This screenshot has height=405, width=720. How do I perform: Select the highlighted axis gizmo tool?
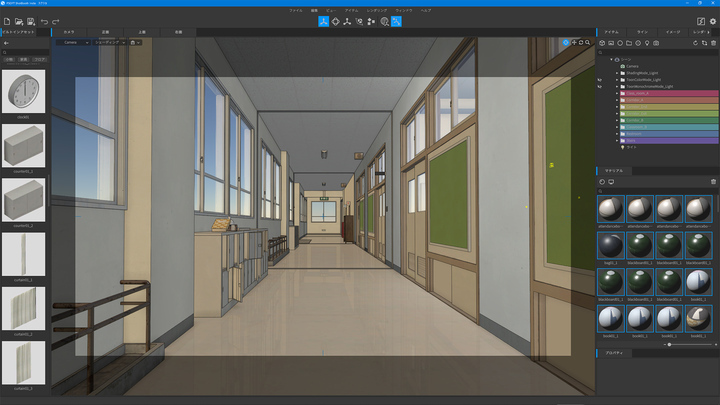(x=324, y=21)
